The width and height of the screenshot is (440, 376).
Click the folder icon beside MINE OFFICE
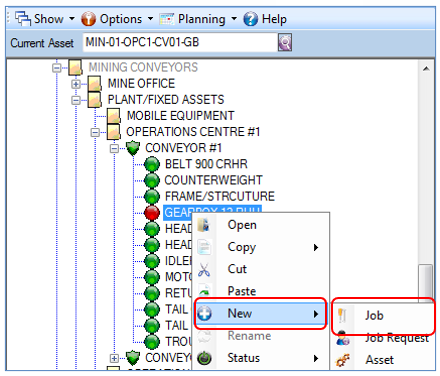coord(95,83)
